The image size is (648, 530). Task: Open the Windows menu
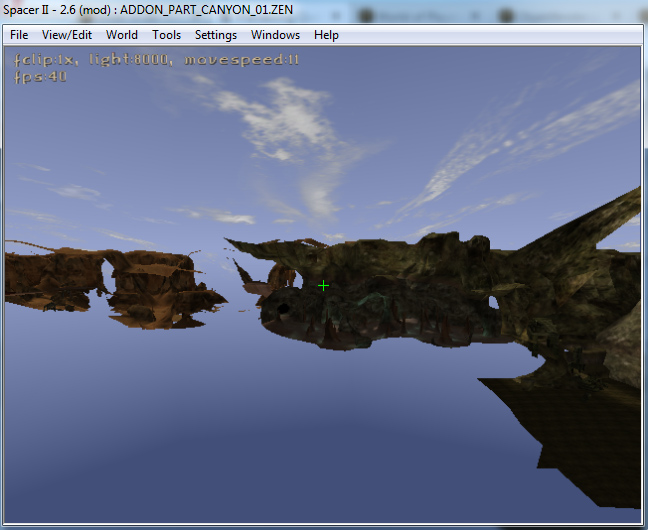[275, 35]
